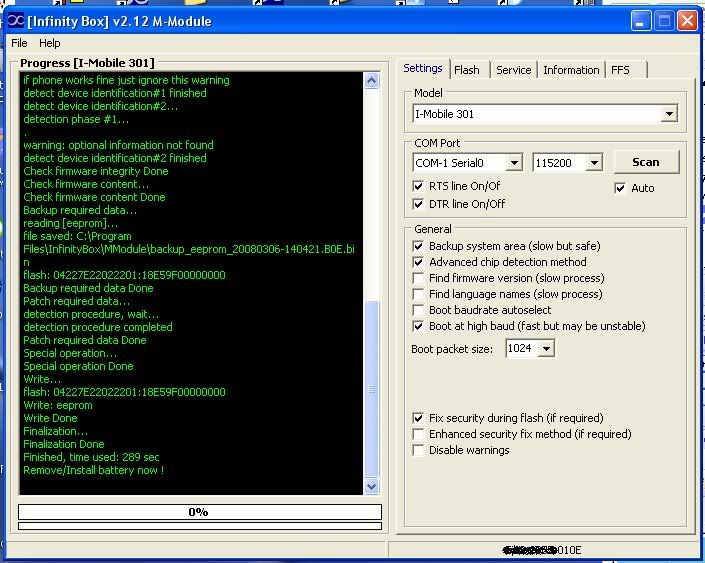Click log line 'detection procedure completed'
This screenshot has height=563, width=705.
pyautogui.click(x=98, y=327)
